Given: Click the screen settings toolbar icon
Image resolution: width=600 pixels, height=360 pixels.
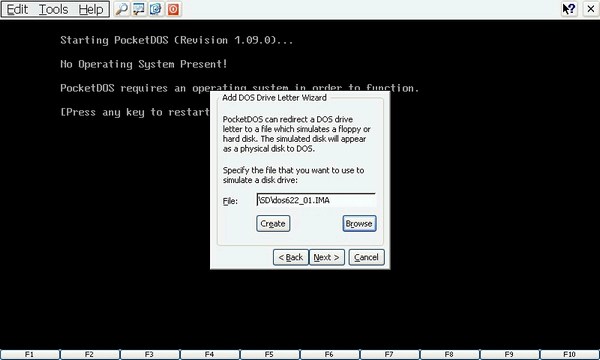Looking at the screenshot, I should pyautogui.click(x=139, y=9).
